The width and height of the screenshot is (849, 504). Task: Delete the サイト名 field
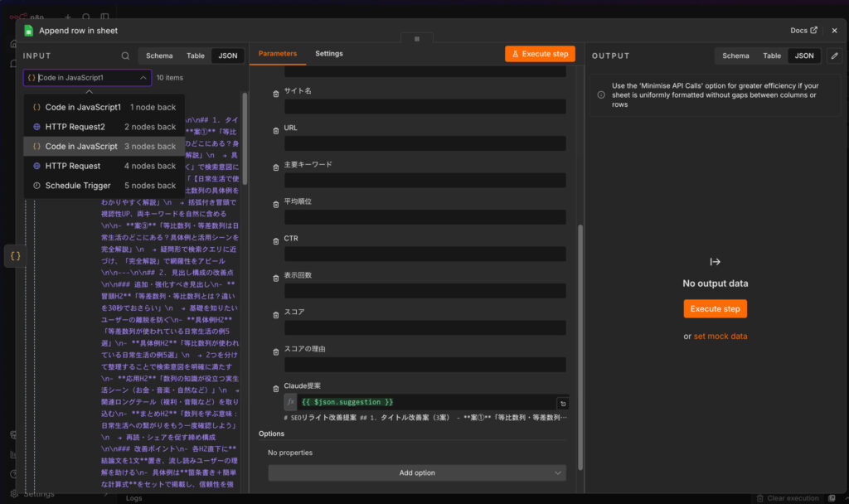[275, 94]
